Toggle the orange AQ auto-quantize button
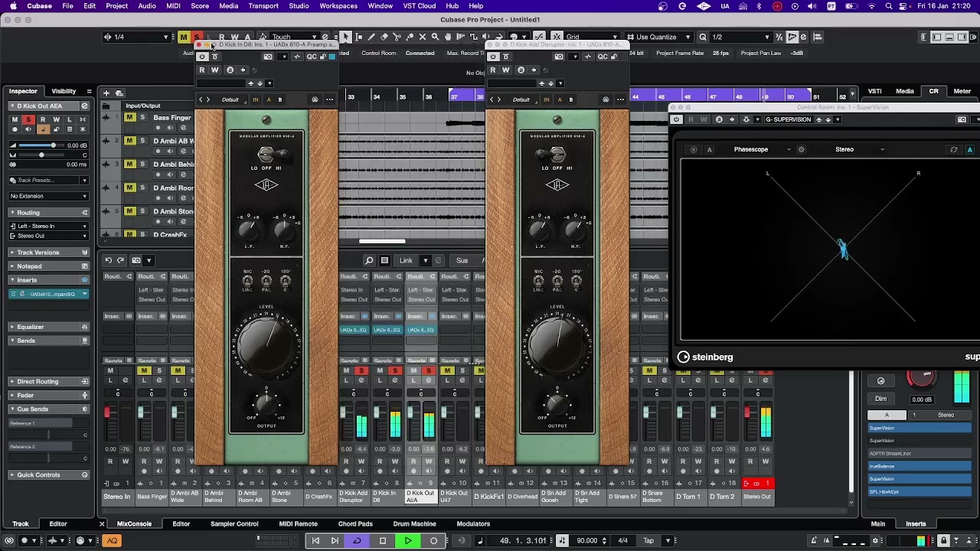 coord(112,540)
